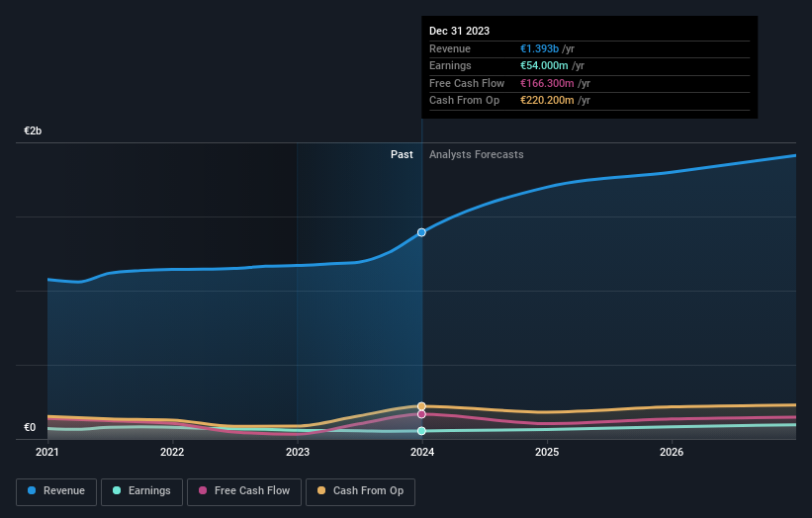Click the Revenue data point marker at 2024
This screenshot has height=518, width=812.
(421, 232)
